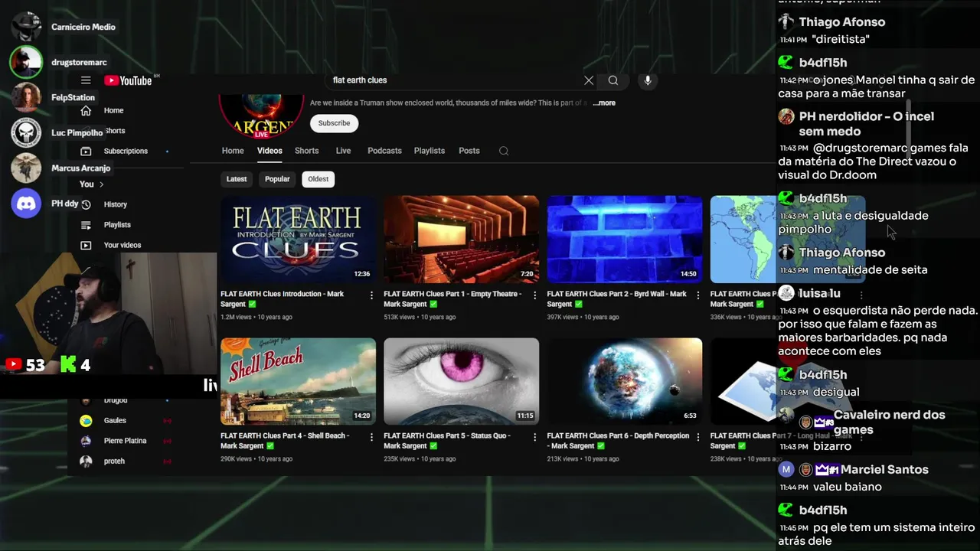Activate voice search microphone icon

[x=648, y=80]
